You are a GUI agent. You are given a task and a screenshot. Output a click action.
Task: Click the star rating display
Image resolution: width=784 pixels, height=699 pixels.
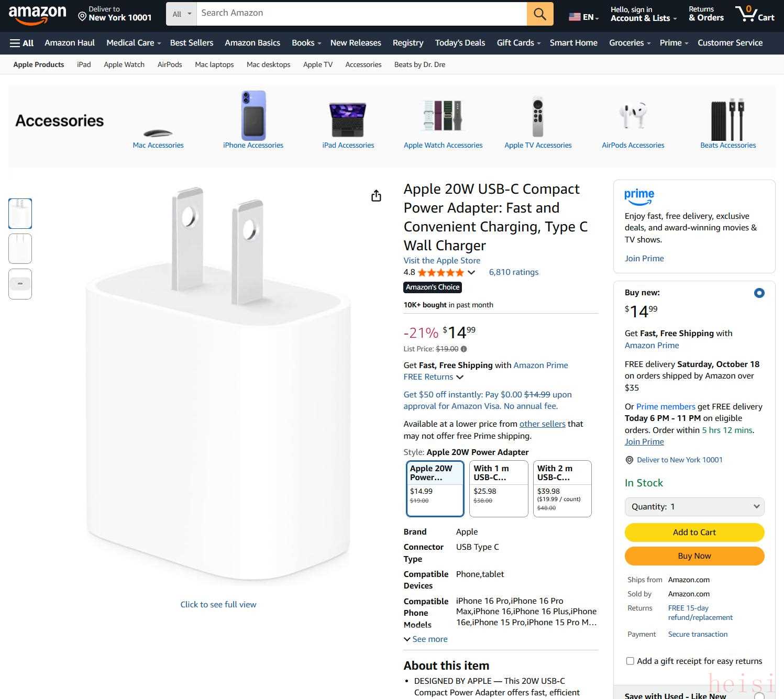440,272
